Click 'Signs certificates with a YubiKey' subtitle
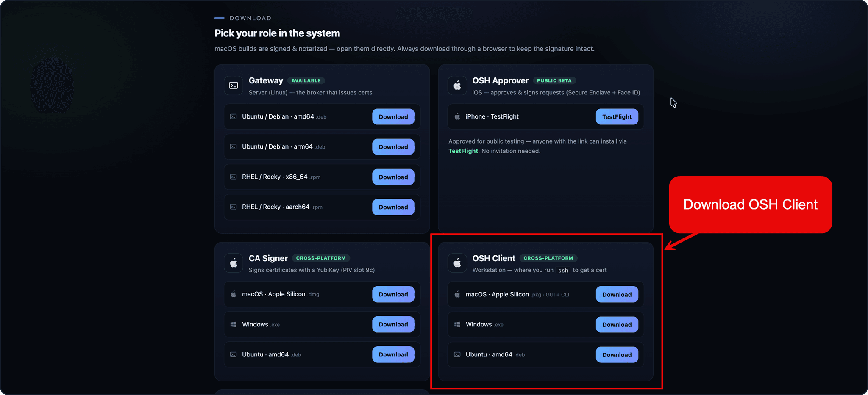This screenshot has height=395, width=868. [x=312, y=270]
